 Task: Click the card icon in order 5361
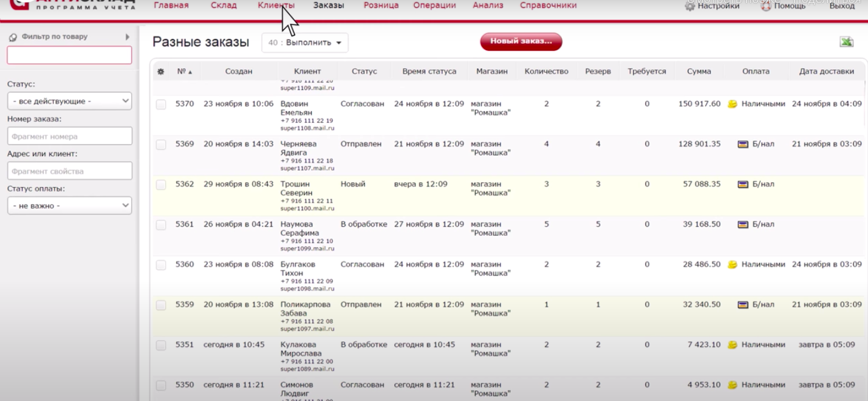pyautogui.click(x=743, y=224)
